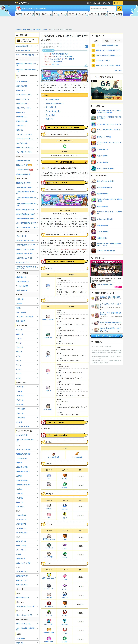The width and height of the screenshot is (138, 644).
Task: Open ガシャ breadcrumb link
Action: tap(45, 30)
